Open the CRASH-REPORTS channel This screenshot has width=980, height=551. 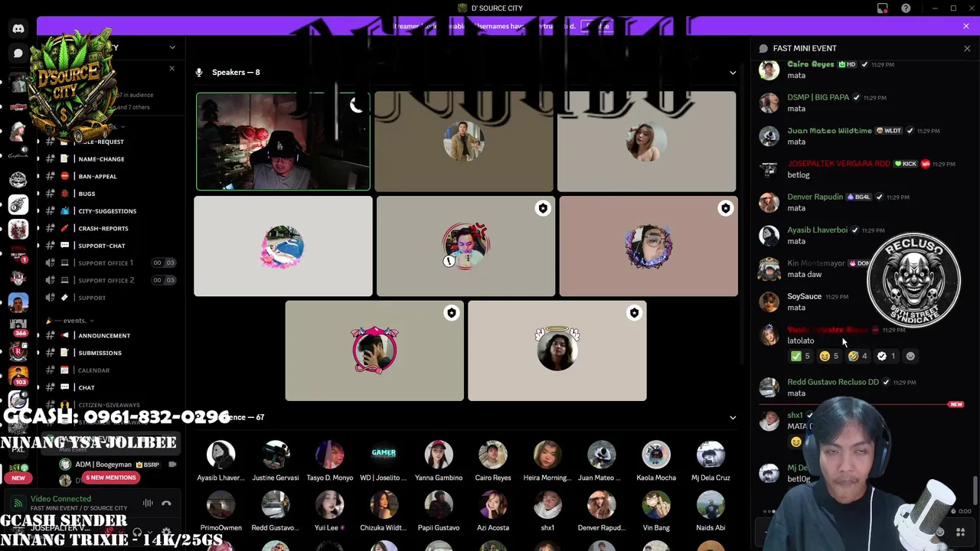click(103, 228)
